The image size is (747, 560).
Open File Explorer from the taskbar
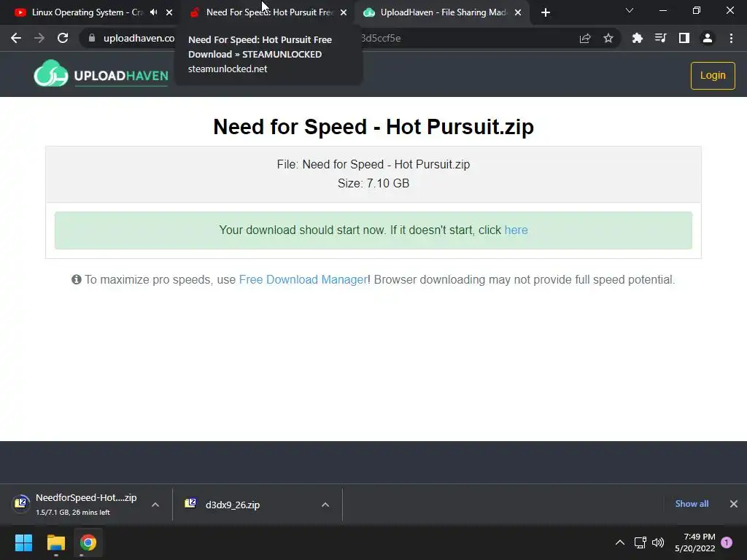pyautogui.click(x=55, y=542)
